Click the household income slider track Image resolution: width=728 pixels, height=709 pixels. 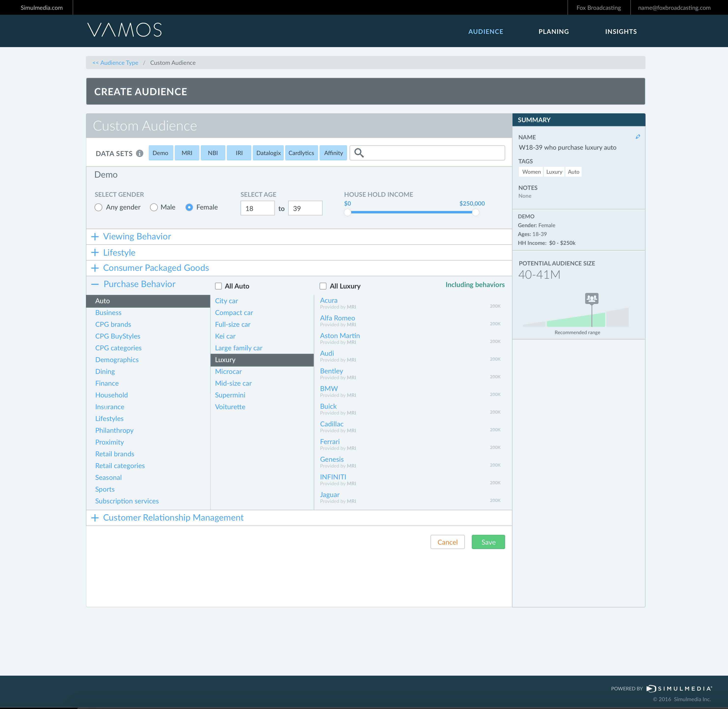(411, 212)
